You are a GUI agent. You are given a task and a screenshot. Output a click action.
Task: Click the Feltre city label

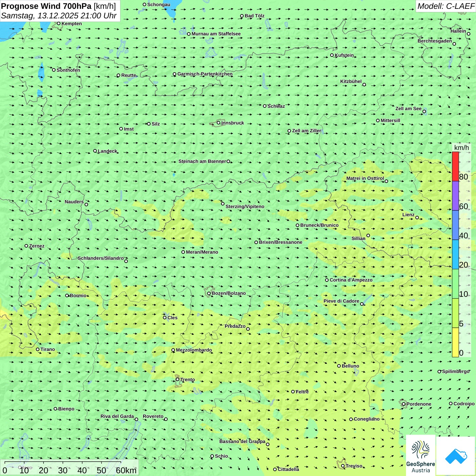302,392
